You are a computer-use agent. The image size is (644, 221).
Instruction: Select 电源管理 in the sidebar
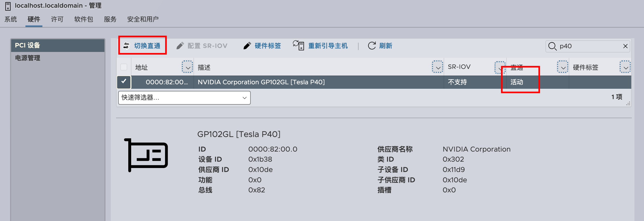[28, 58]
